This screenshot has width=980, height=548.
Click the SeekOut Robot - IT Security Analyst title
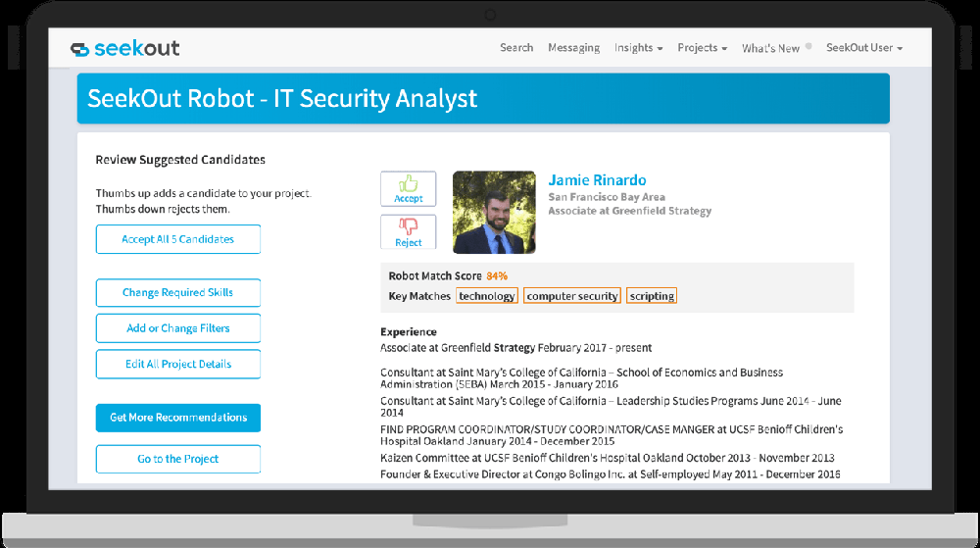coord(282,99)
